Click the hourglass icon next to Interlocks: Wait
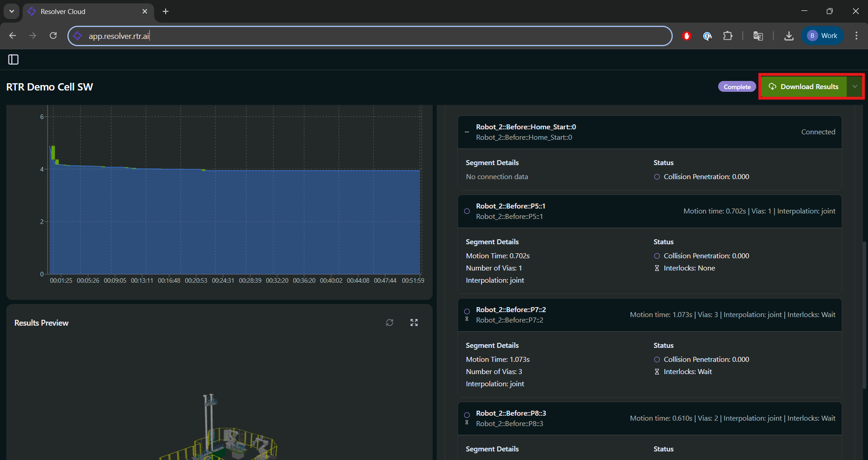 pyautogui.click(x=657, y=372)
